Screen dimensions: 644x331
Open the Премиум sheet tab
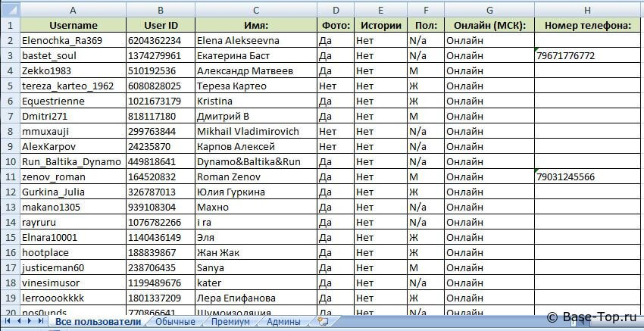click(x=230, y=322)
